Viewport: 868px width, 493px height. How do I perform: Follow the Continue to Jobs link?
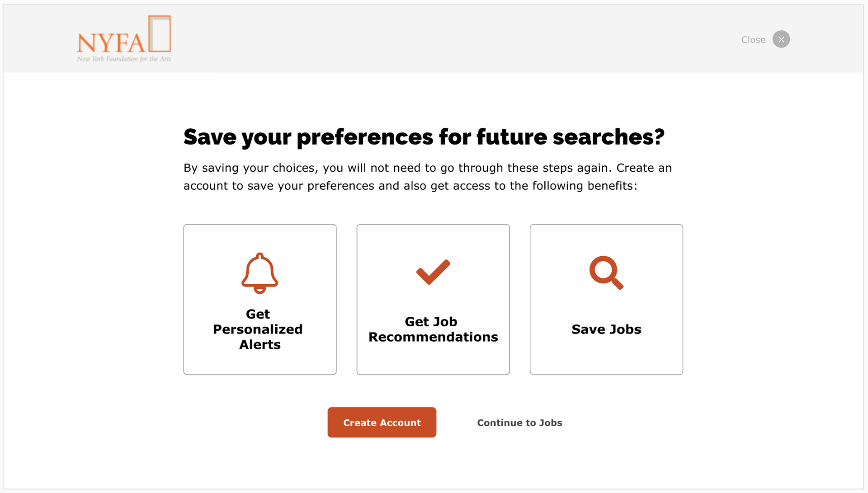tap(519, 423)
